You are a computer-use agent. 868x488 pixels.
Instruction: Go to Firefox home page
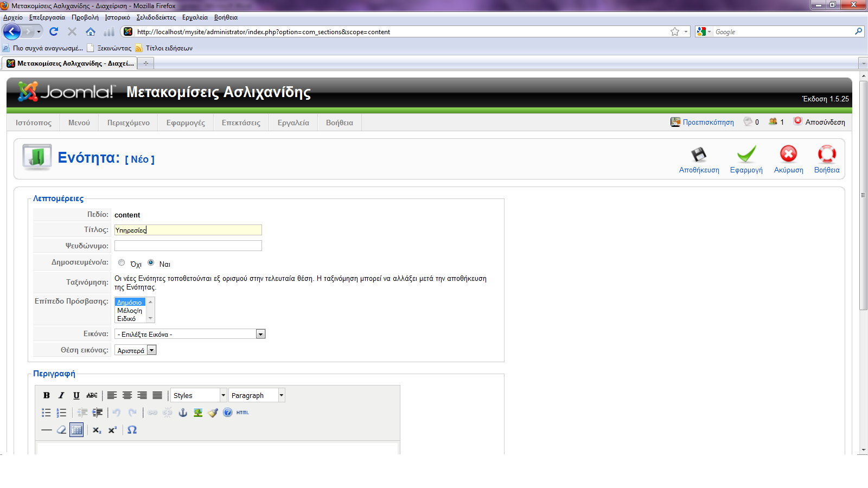[x=91, y=32]
